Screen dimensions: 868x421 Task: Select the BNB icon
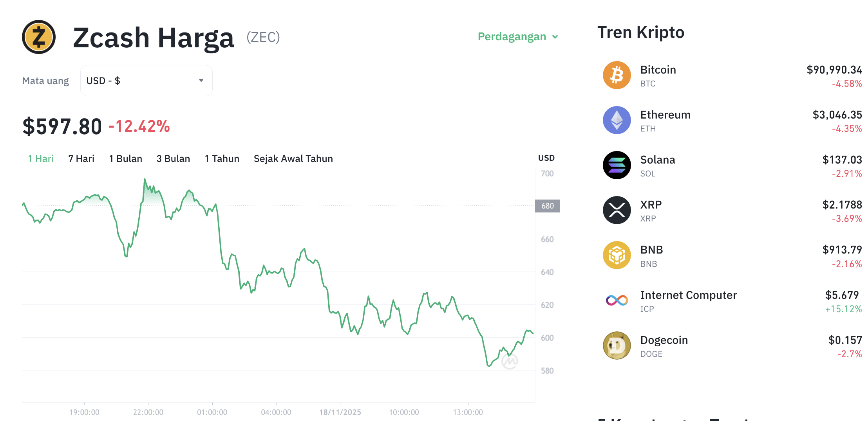[616, 255]
